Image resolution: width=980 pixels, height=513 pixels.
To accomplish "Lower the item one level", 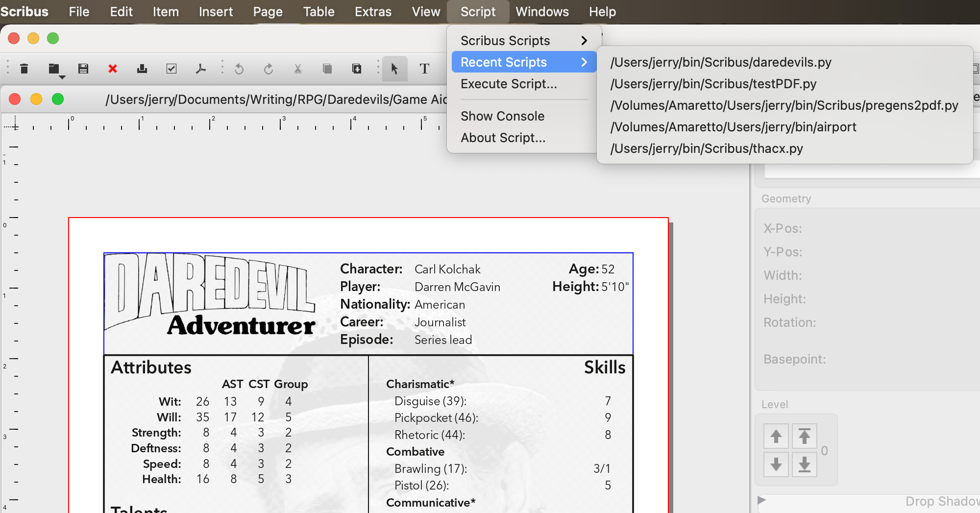I will [x=776, y=464].
